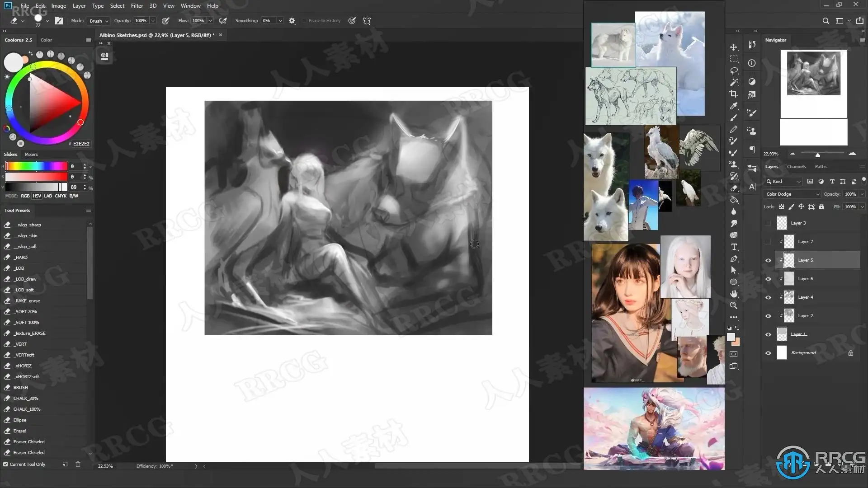Image resolution: width=868 pixels, height=488 pixels.
Task: Expand the layer Kind filter dropdown
Action: pos(783,181)
